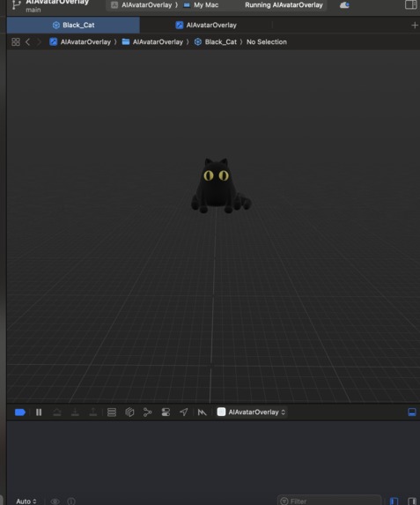Open the related items grid menu
Screen dimensions: 420x505
coord(16,42)
